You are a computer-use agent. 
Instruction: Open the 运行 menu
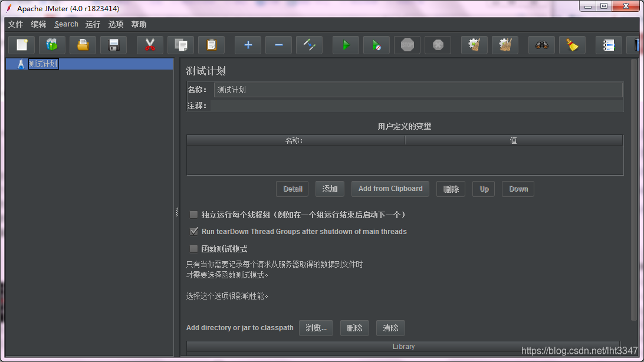[93, 24]
